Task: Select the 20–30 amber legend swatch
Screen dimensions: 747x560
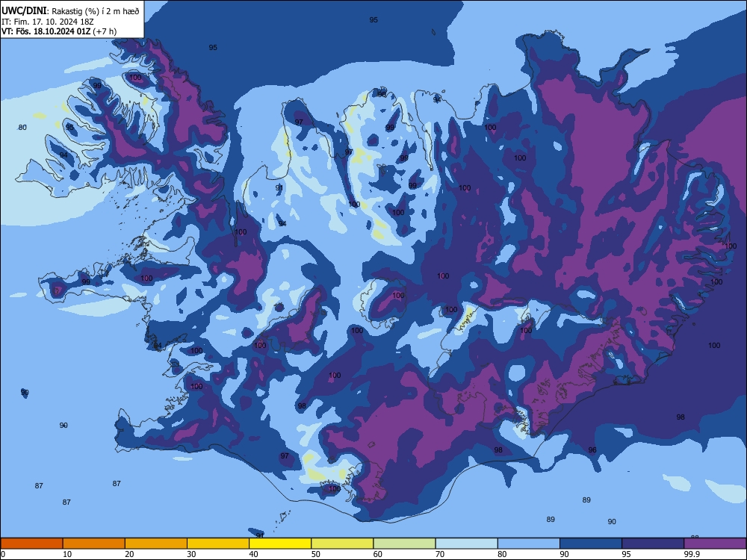Action: coord(156,544)
